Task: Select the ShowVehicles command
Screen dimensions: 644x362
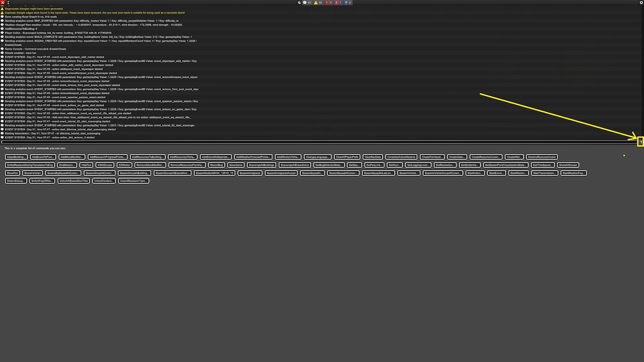Action: point(33,173)
